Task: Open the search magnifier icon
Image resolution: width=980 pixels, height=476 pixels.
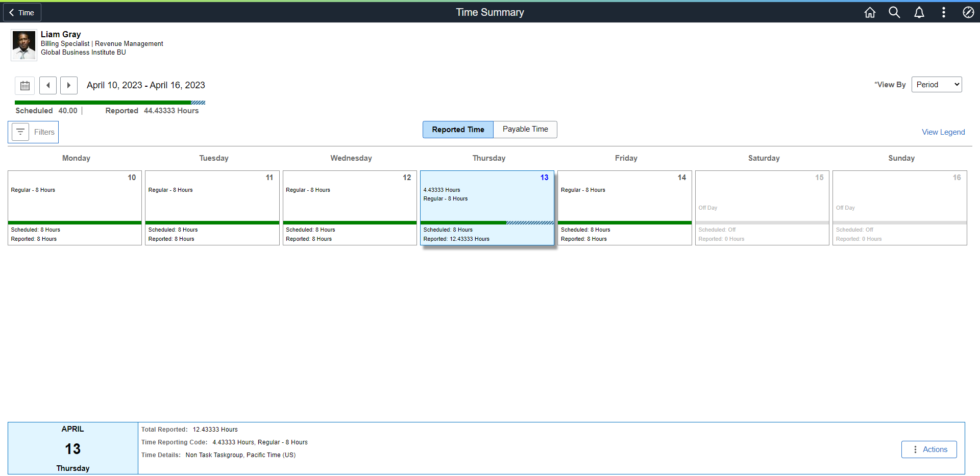Action: (894, 12)
